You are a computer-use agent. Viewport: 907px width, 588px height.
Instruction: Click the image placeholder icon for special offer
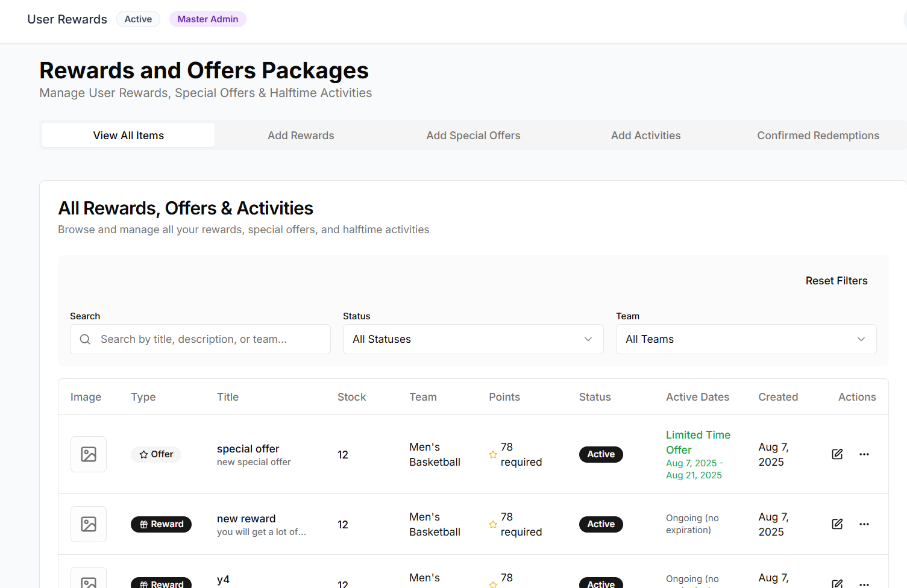(x=88, y=454)
